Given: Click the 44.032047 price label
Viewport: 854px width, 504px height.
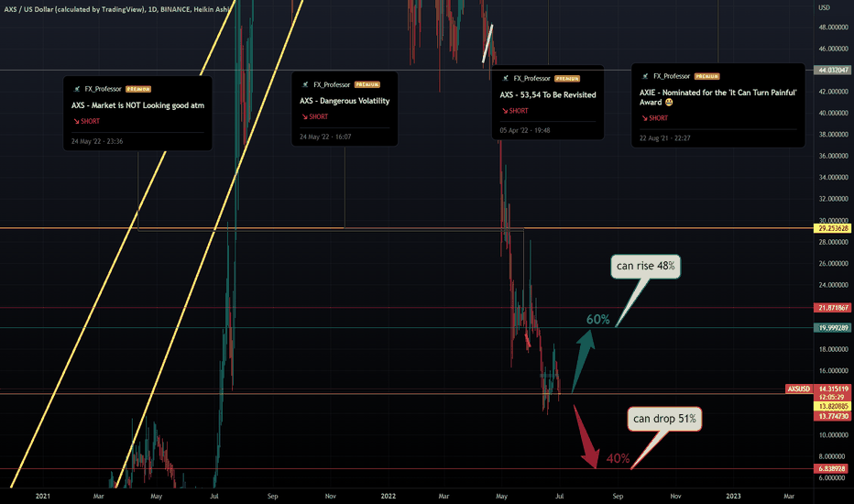Looking at the screenshot, I should 832,70.
